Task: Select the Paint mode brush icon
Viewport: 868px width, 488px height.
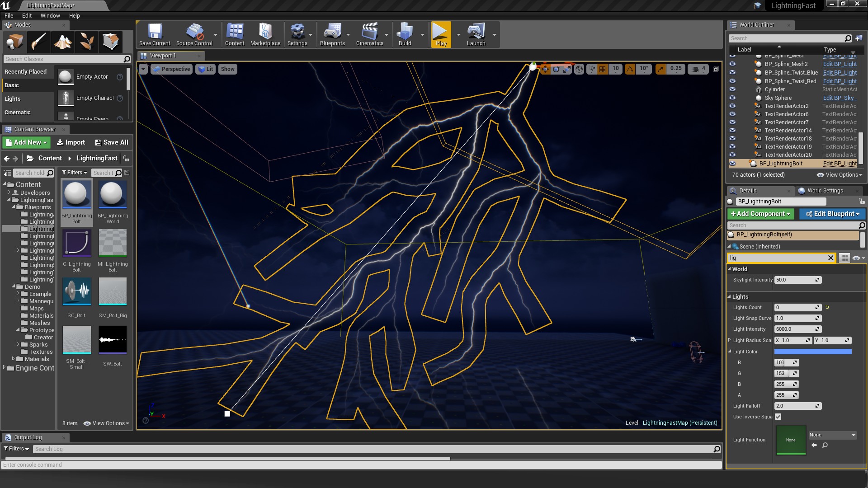Action: pos(38,42)
